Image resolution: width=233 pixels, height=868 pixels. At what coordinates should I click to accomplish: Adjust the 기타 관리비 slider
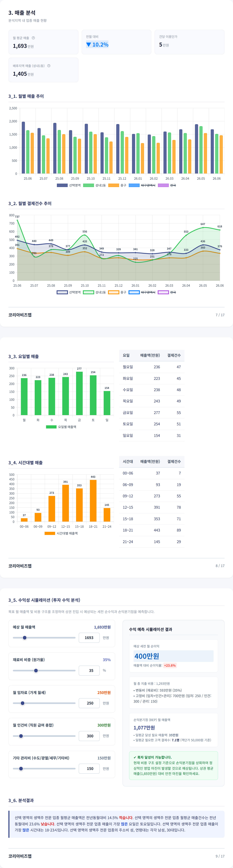point(44,769)
